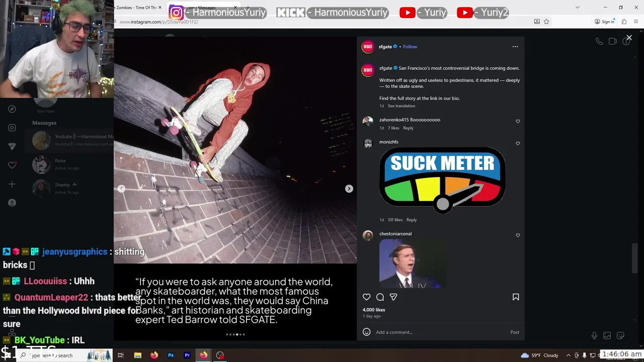Create a new post with the plus icon
644x362 pixels.
pyautogui.click(x=12, y=184)
